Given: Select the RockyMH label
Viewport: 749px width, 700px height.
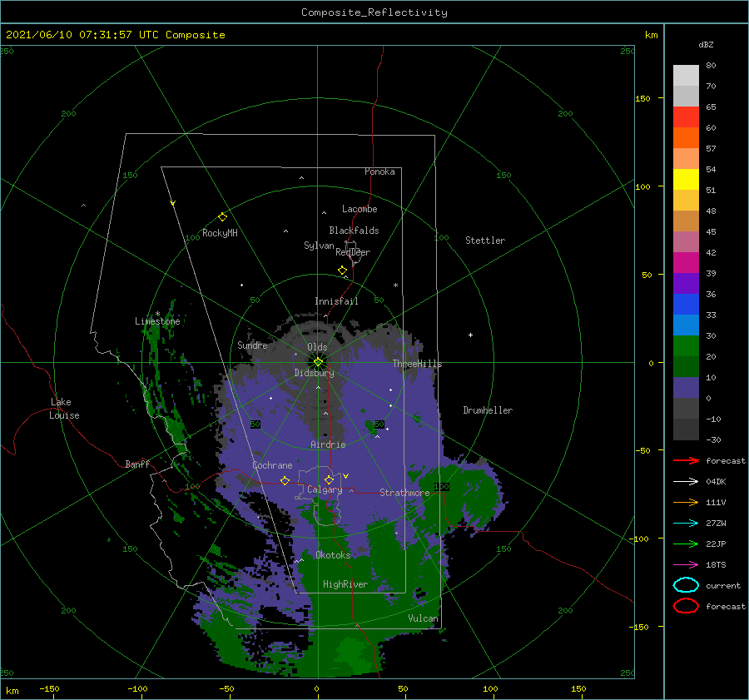Looking at the screenshot, I should point(220,233).
